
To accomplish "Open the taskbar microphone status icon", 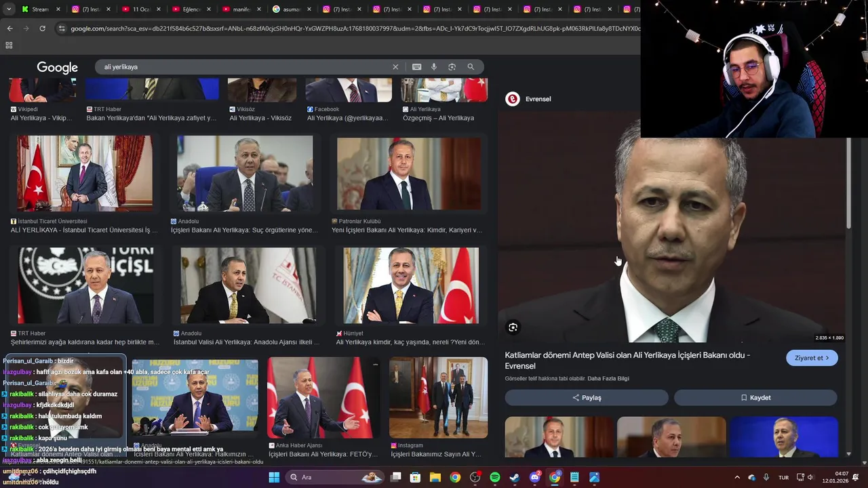I will point(766,477).
